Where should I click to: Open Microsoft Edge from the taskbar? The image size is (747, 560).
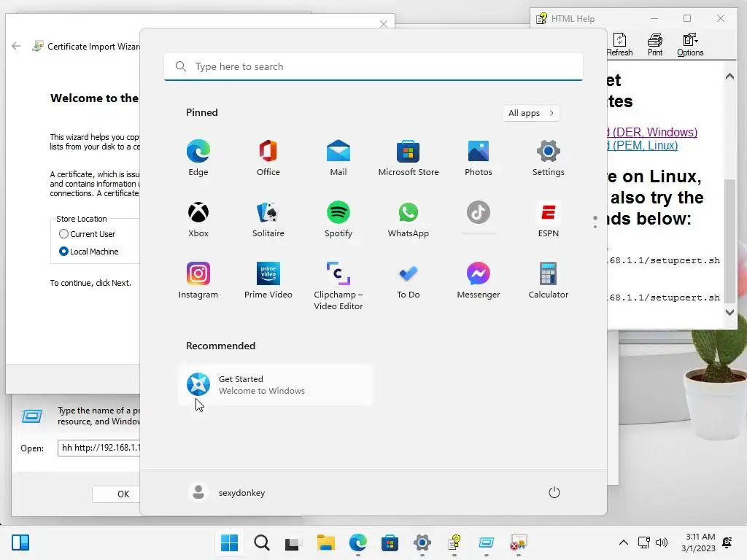tap(357, 542)
